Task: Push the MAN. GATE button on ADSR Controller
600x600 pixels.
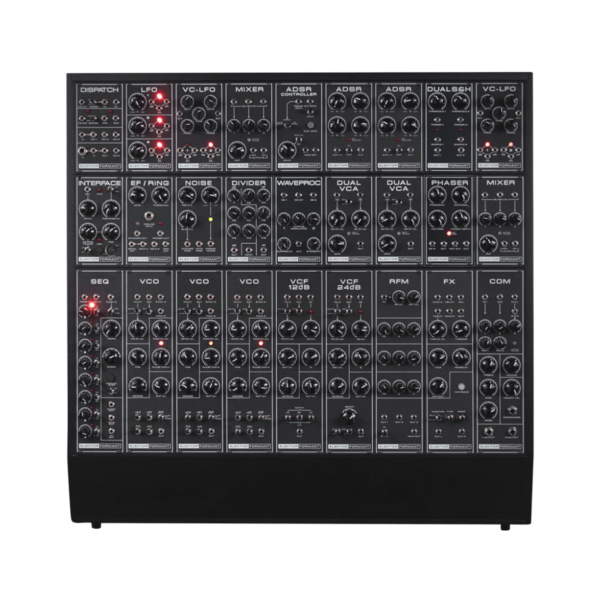Action: pos(311,125)
